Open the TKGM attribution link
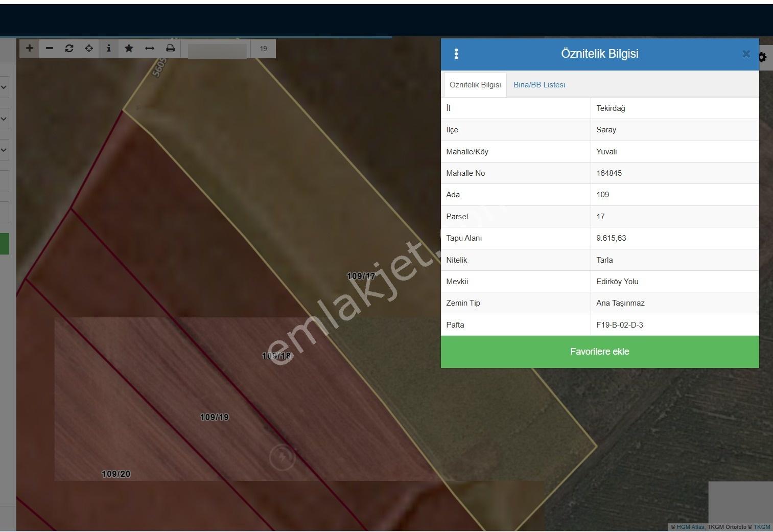 click(x=762, y=527)
